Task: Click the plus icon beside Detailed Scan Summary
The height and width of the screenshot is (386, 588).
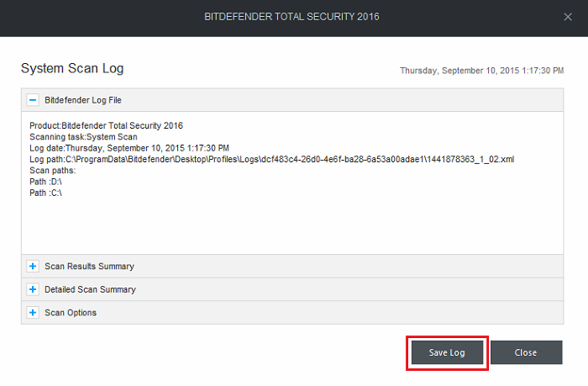Action: click(33, 289)
